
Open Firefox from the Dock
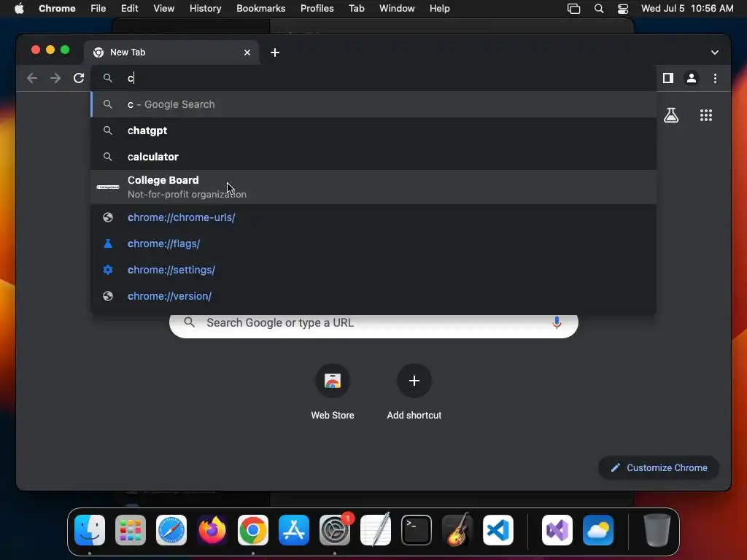pyautogui.click(x=212, y=530)
